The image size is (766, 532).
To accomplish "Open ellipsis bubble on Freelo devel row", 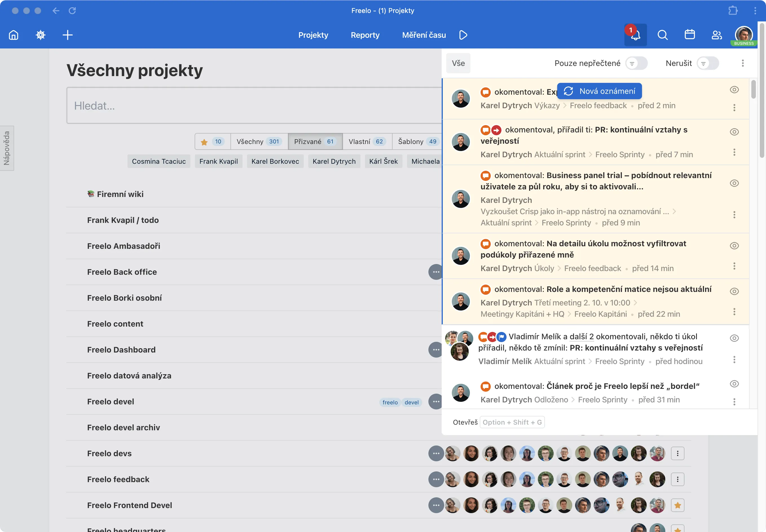I will pyautogui.click(x=436, y=402).
